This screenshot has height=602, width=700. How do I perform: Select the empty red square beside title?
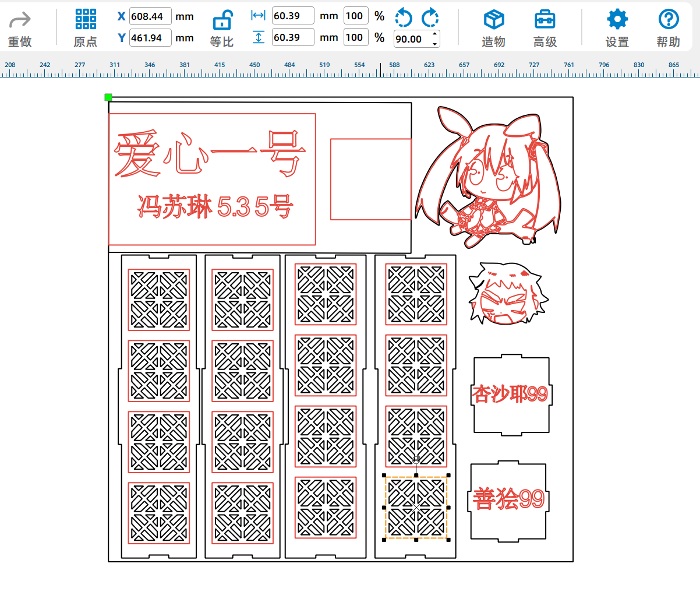click(371, 179)
